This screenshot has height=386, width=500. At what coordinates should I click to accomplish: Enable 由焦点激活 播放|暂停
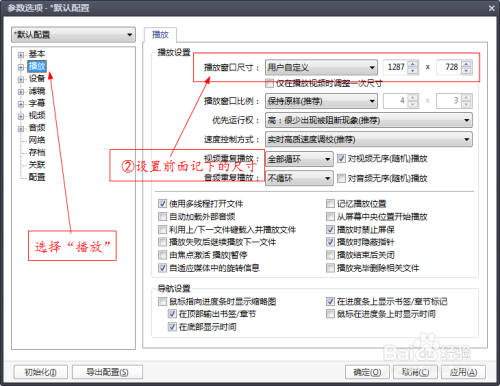click(x=162, y=255)
